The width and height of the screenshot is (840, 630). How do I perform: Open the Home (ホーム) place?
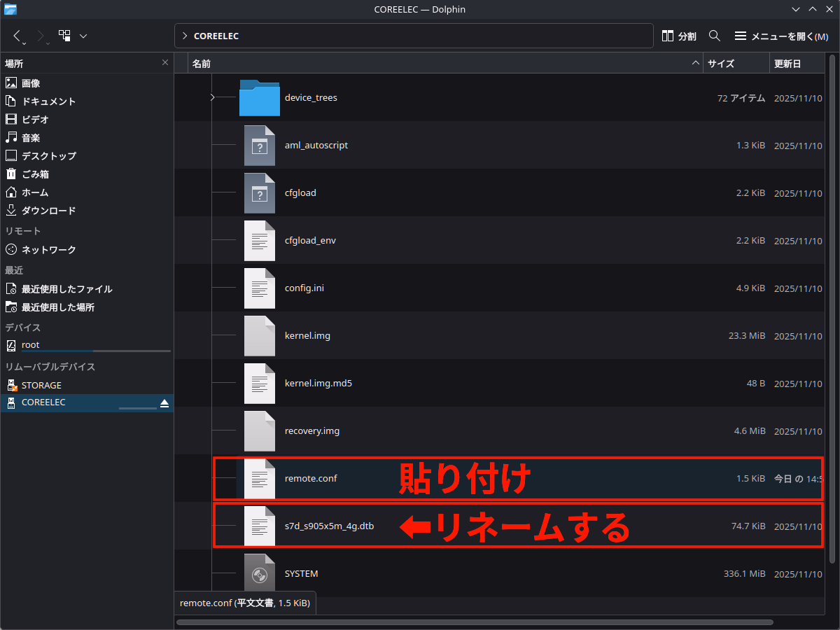click(87, 192)
